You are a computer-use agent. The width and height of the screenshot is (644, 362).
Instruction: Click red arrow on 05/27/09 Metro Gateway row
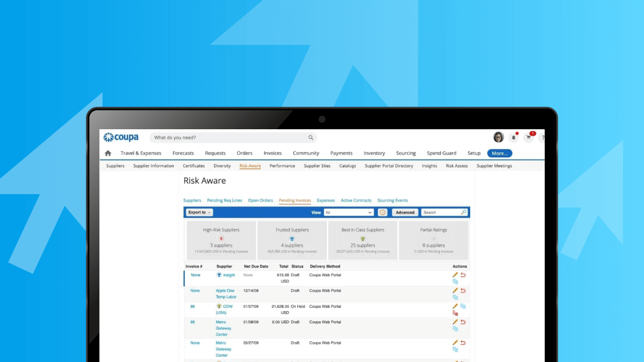pos(463,343)
